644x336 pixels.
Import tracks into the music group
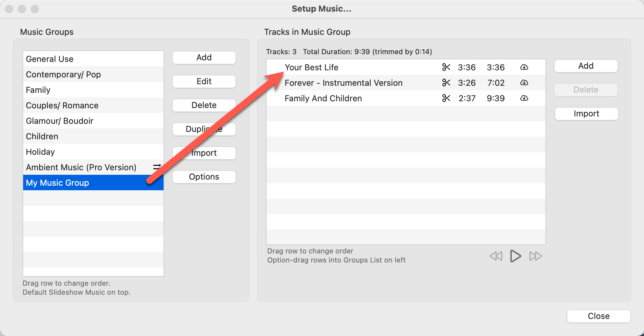tap(586, 114)
